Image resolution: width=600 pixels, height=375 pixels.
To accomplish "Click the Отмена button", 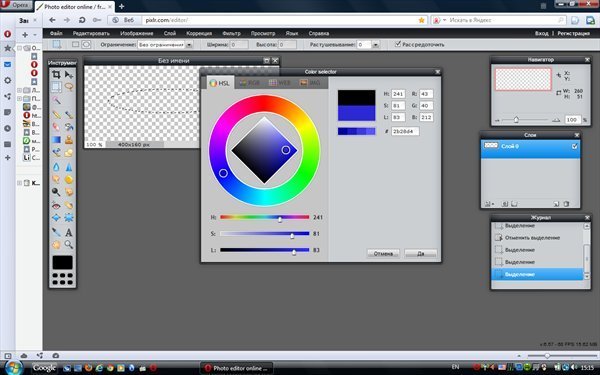I will (383, 253).
